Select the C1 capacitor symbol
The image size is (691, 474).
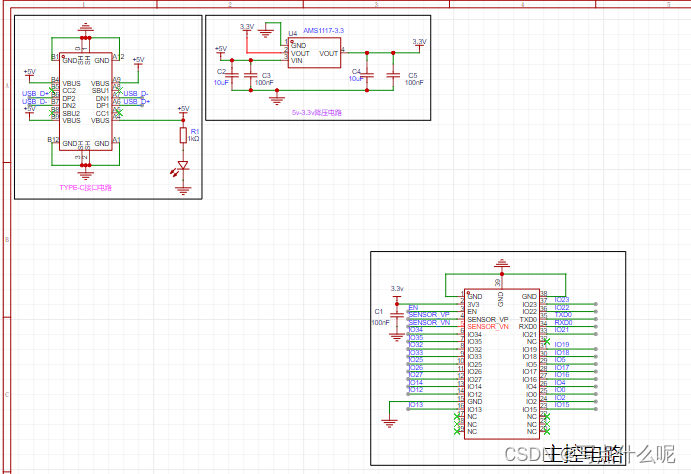(397, 316)
